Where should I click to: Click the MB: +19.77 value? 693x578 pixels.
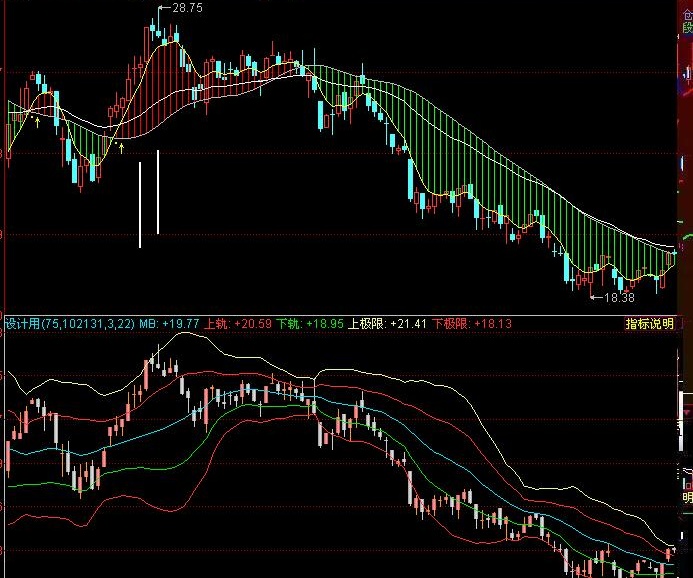coord(169,323)
